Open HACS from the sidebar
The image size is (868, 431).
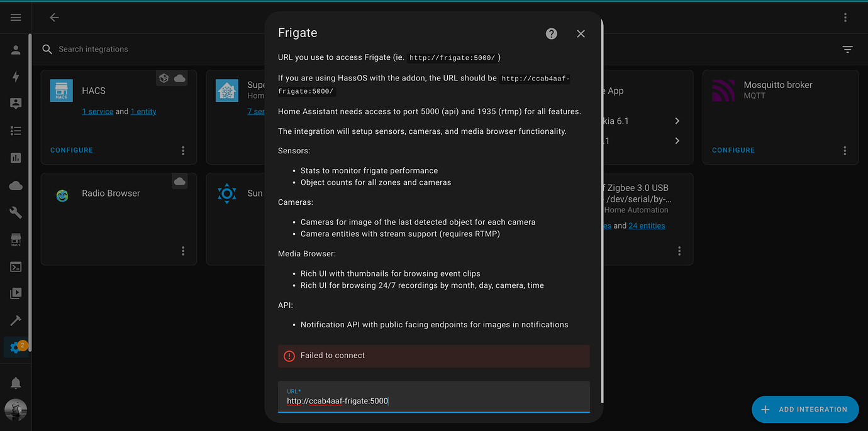(x=16, y=239)
